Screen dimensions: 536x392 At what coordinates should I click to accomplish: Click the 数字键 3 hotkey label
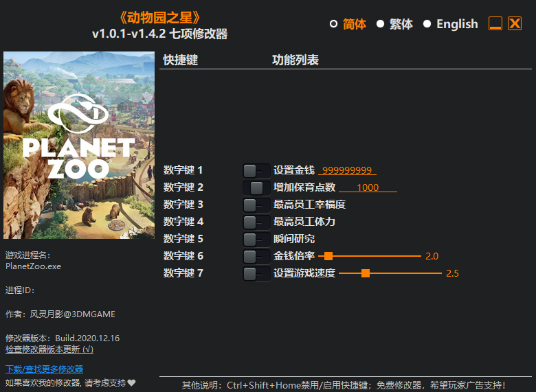(x=183, y=204)
